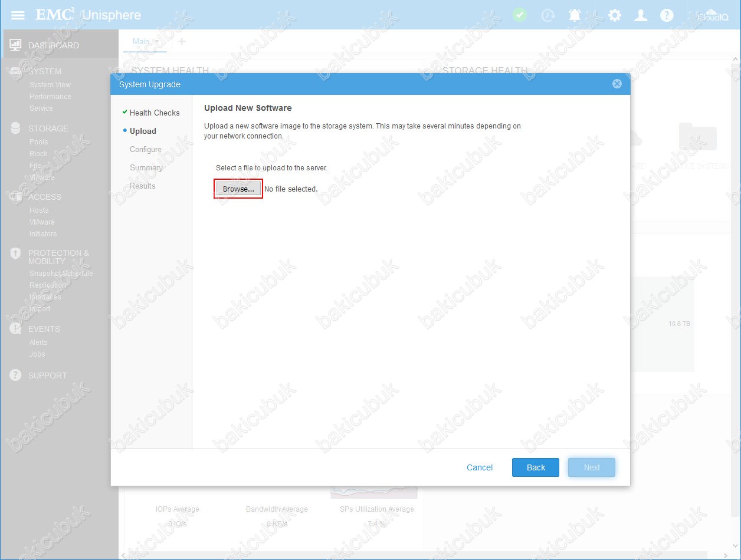
Task: Open Pools under Storage
Action: (x=39, y=142)
